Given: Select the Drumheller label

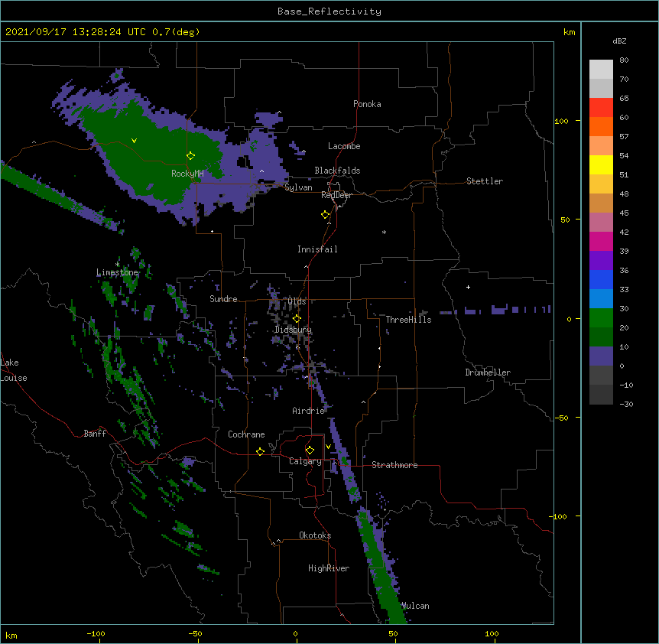Looking at the screenshot, I should 488,372.
